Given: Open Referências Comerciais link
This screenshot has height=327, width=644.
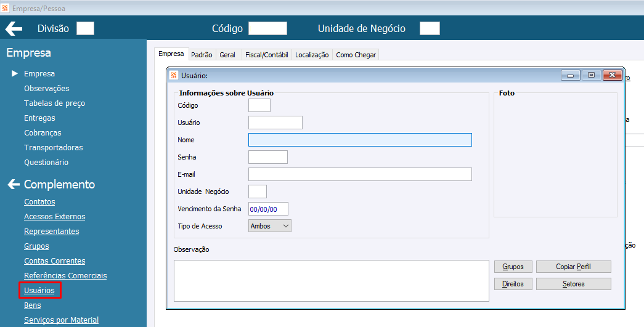Looking at the screenshot, I should [x=65, y=276].
